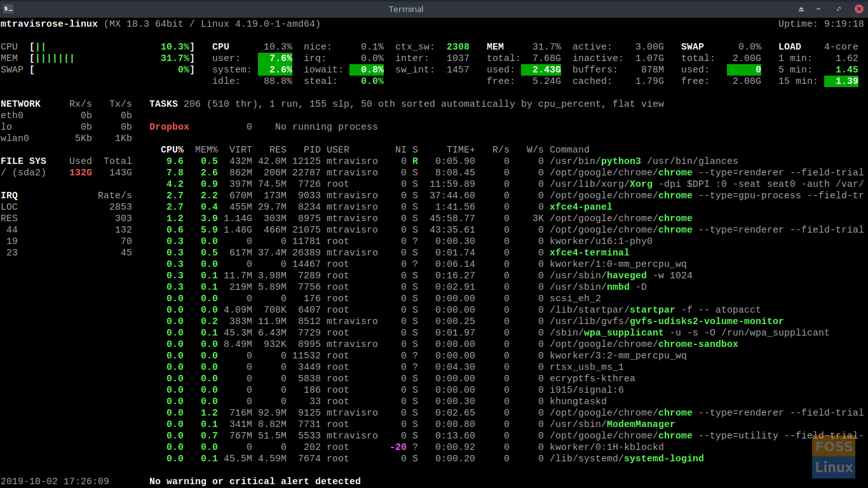Click the MEM% column header
Image resolution: width=868 pixels, height=488 pixels.
coord(206,150)
